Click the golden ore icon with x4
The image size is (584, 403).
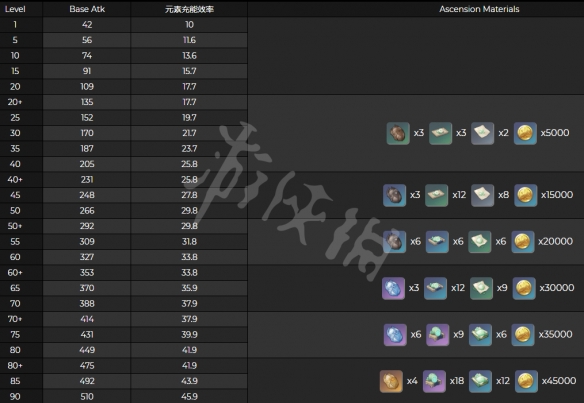tap(391, 381)
